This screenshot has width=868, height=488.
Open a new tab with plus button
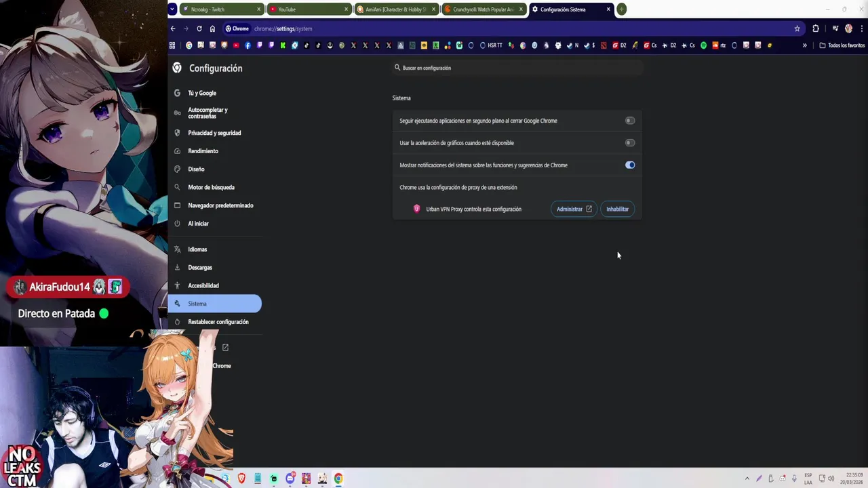pyautogui.click(x=621, y=9)
